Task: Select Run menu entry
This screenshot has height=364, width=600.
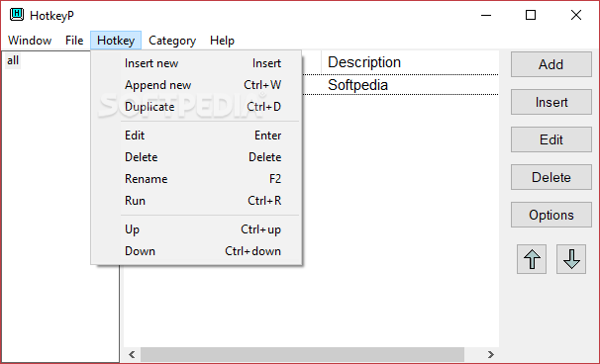Action: click(196, 201)
